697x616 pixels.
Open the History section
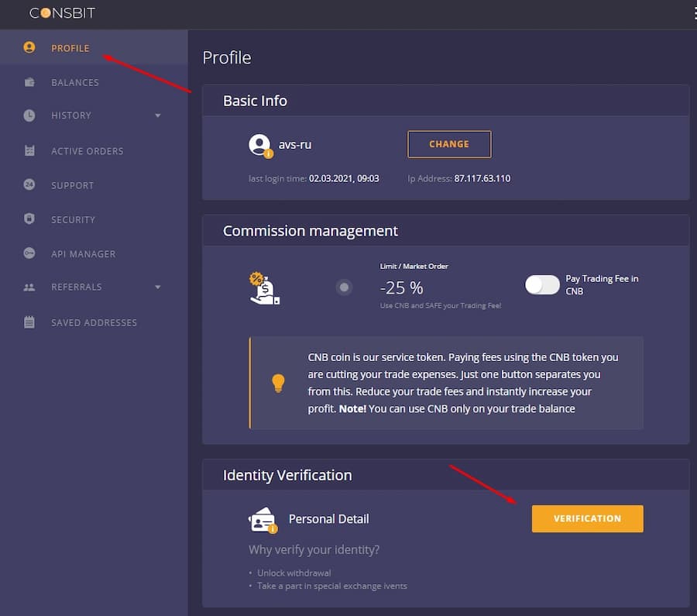point(94,115)
